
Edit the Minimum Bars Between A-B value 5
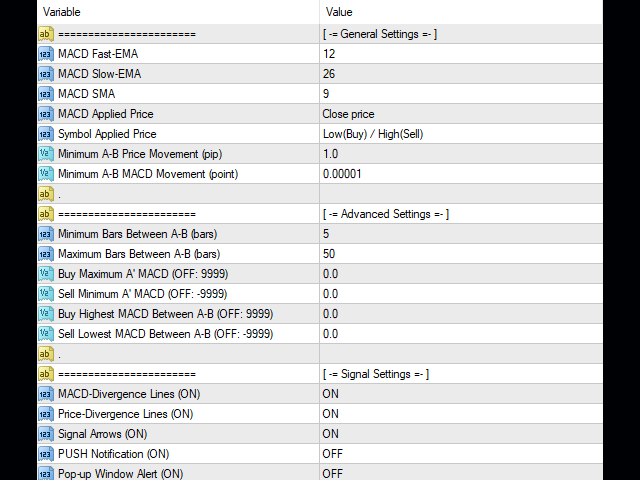(461, 234)
